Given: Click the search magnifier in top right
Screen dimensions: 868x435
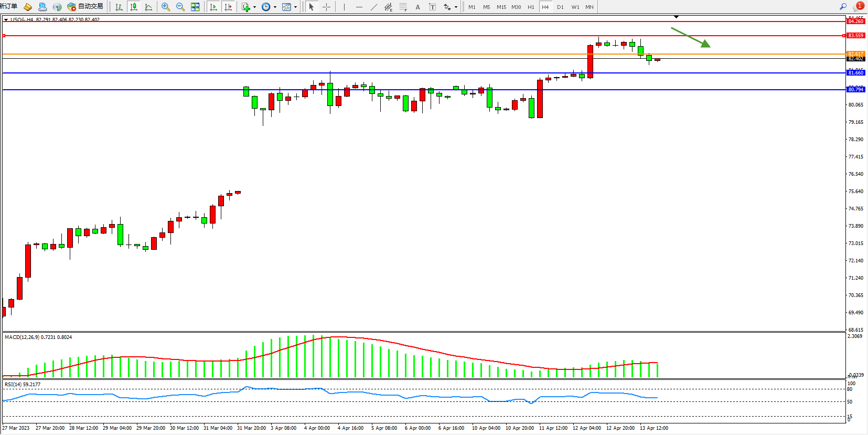Looking at the screenshot, I should pyautogui.click(x=843, y=7).
